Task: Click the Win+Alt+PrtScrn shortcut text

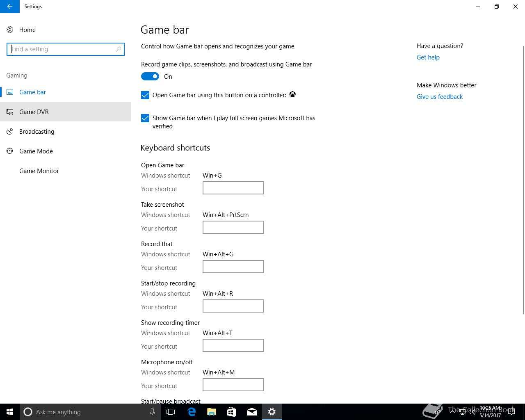Action: [x=226, y=215]
